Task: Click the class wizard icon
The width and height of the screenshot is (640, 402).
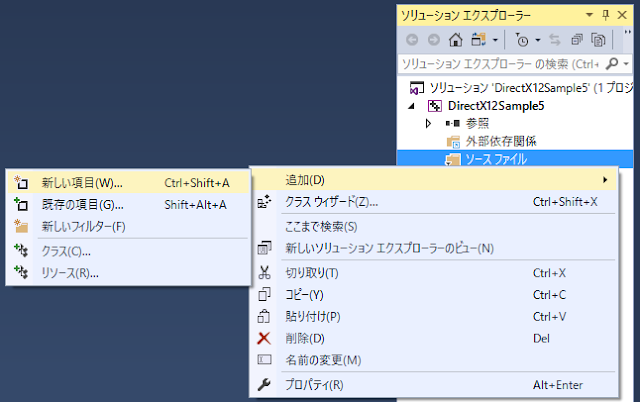Action: pos(264,202)
